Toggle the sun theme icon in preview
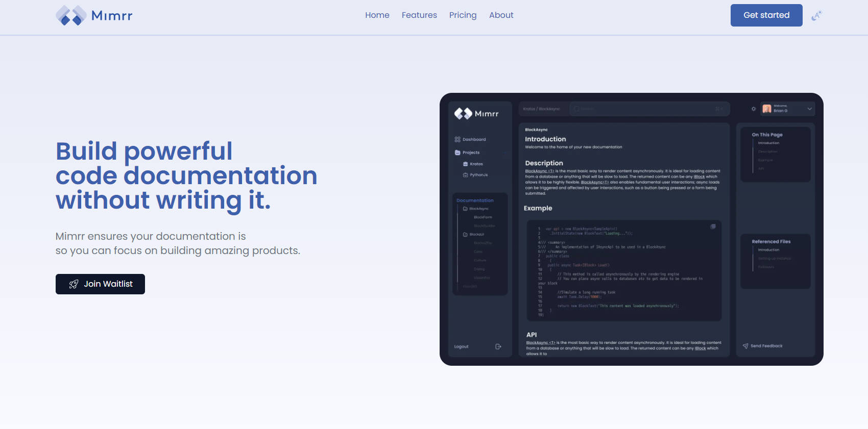Image resolution: width=868 pixels, height=429 pixels. 753,109
